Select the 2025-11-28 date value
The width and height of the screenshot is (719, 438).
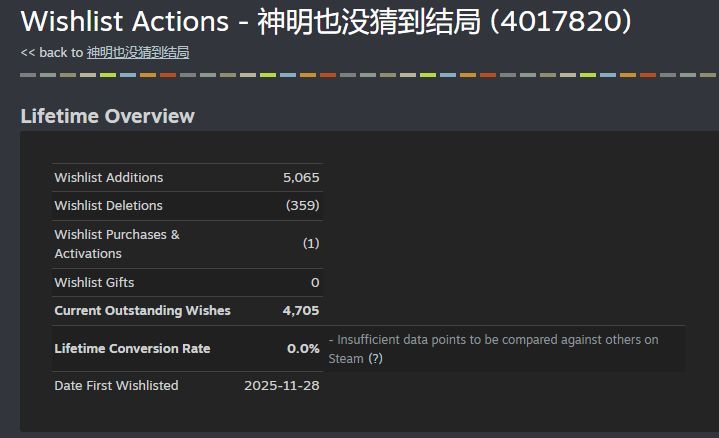coord(282,385)
